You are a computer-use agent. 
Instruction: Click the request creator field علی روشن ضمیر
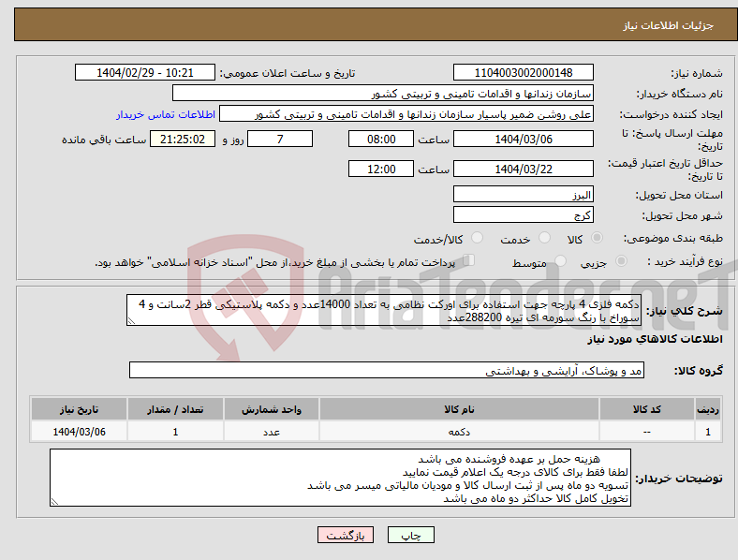point(406,114)
